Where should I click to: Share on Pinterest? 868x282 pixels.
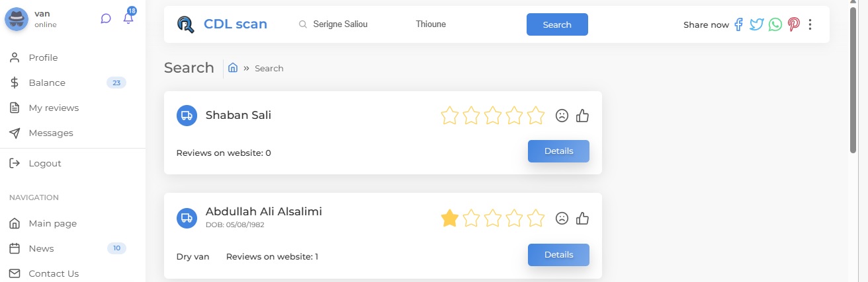pyautogui.click(x=794, y=24)
